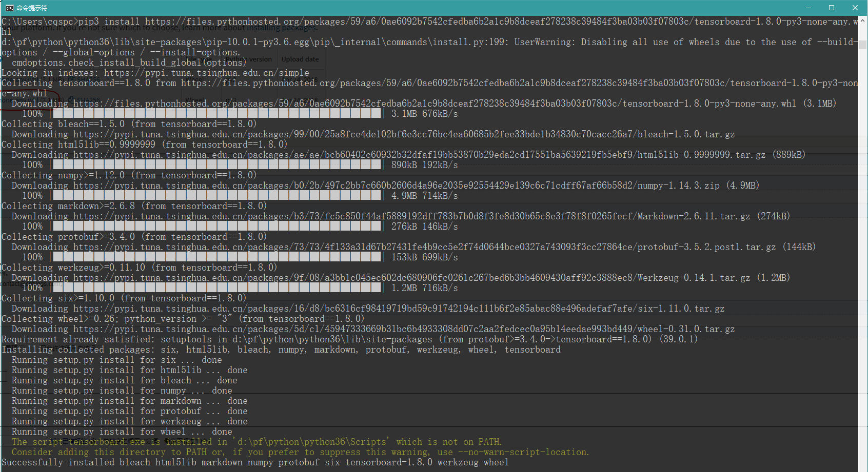Click the vertical scrollbar thumb
The height and width of the screenshot is (472, 868).
(863, 45)
